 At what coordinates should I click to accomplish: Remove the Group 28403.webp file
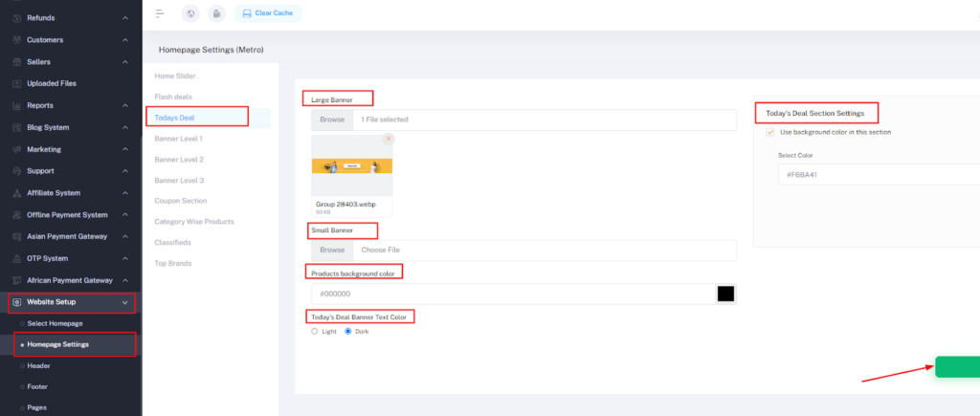tap(389, 139)
